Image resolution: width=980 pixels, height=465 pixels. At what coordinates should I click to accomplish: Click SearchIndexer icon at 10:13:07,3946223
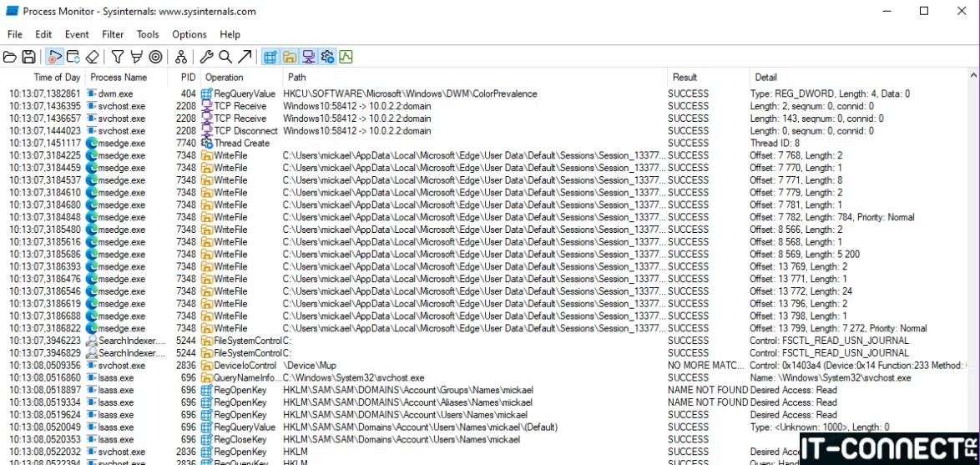pos(92,341)
